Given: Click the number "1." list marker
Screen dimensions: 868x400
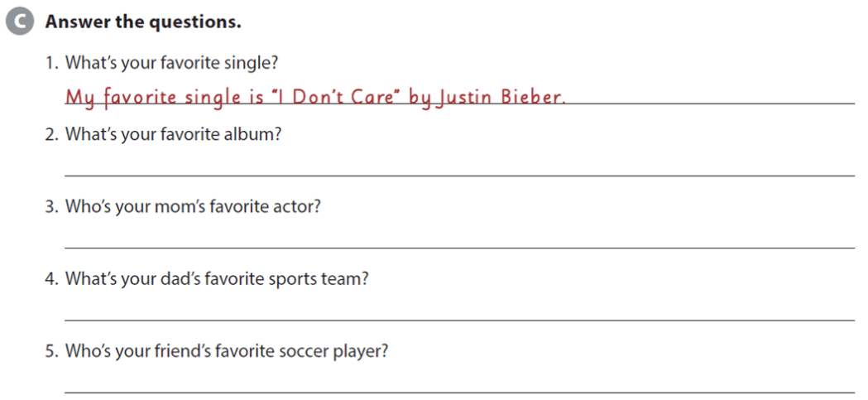Looking at the screenshot, I should 51,62.
